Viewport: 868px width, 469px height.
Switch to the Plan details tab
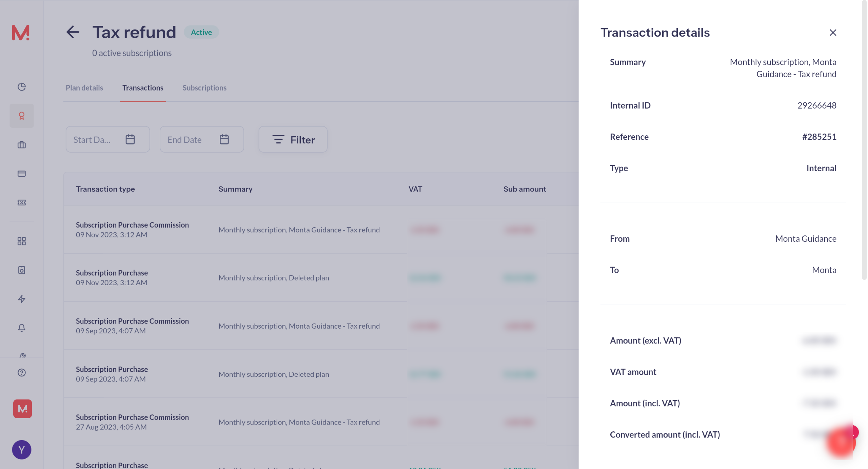[x=84, y=88]
